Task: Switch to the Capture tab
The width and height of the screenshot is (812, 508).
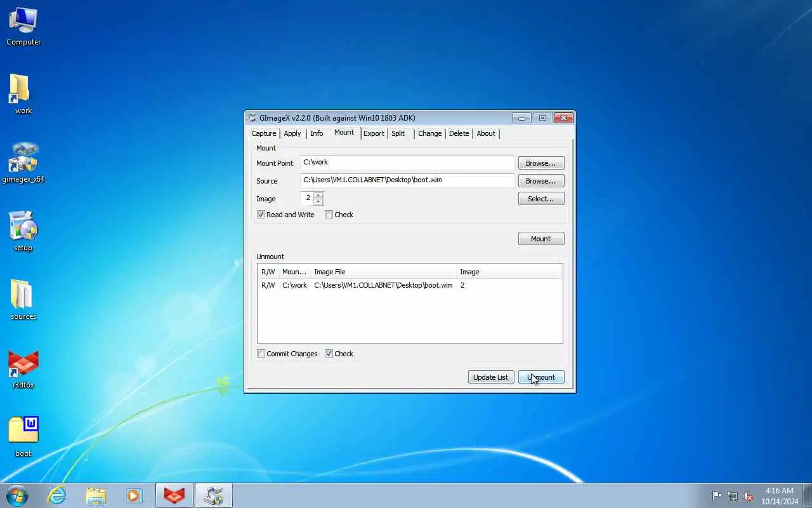Action: [264, 133]
